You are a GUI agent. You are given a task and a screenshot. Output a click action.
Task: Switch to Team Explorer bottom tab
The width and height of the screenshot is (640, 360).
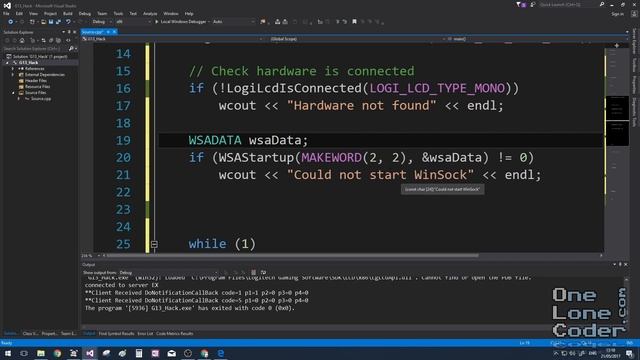pyautogui.click(x=68, y=334)
